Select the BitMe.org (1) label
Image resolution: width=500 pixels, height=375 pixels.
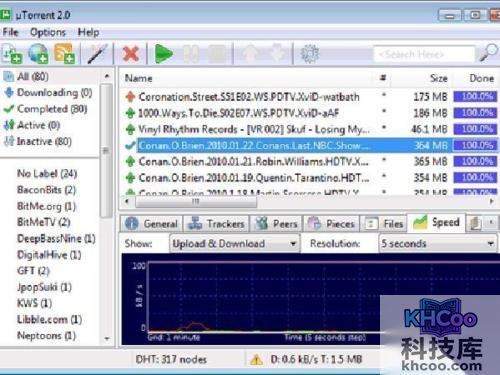click(x=46, y=206)
